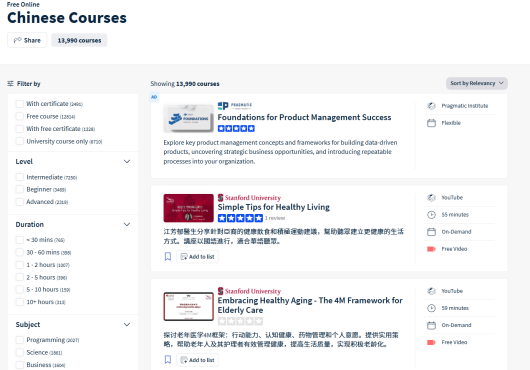
Task: Collapse the Level filter section chevron
Action: click(127, 162)
